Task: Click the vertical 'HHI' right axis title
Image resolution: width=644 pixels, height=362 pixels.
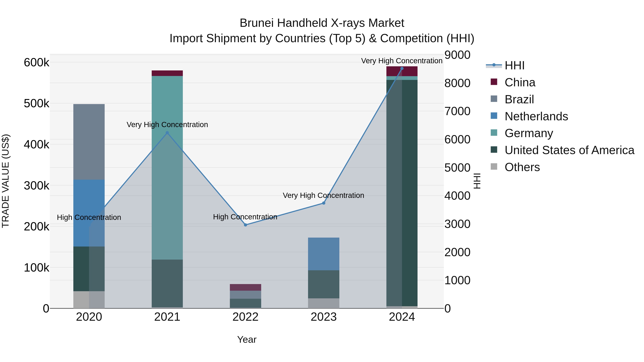Action: pos(477,181)
